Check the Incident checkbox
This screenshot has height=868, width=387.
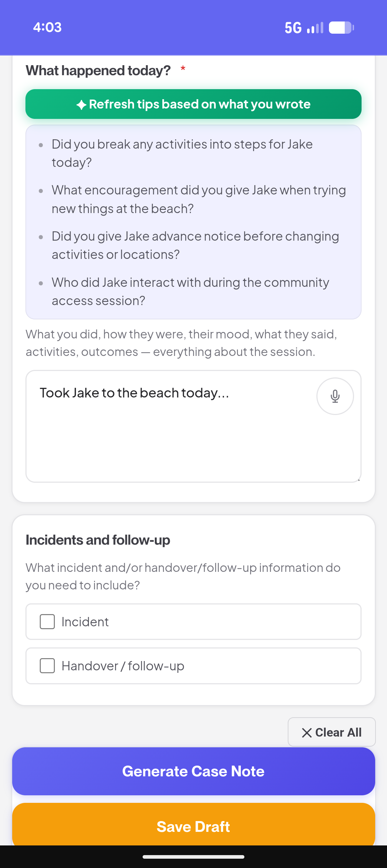pyautogui.click(x=47, y=622)
